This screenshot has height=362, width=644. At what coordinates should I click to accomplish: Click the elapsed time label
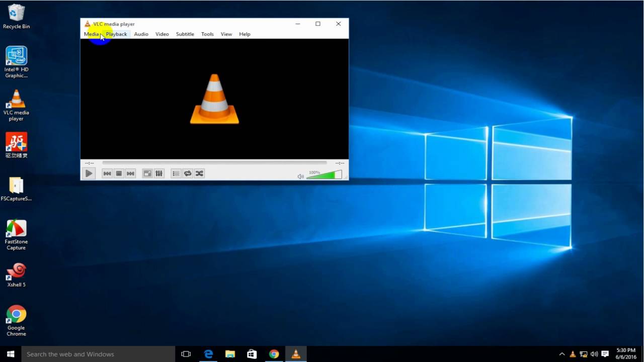tap(89, 163)
